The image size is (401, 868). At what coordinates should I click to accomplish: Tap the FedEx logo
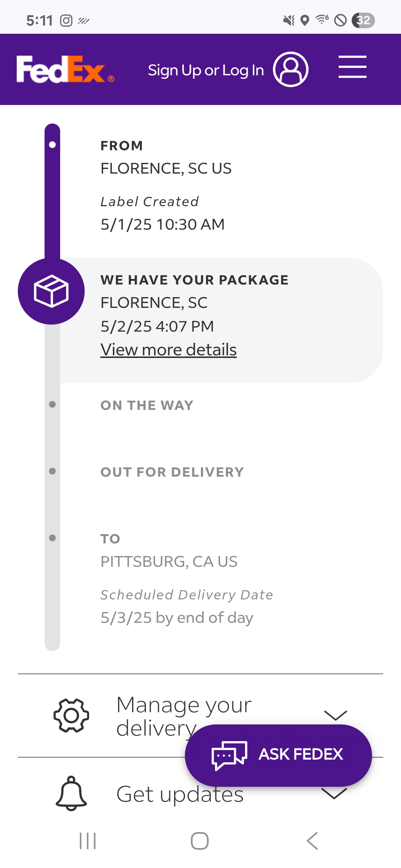click(x=65, y=69)
